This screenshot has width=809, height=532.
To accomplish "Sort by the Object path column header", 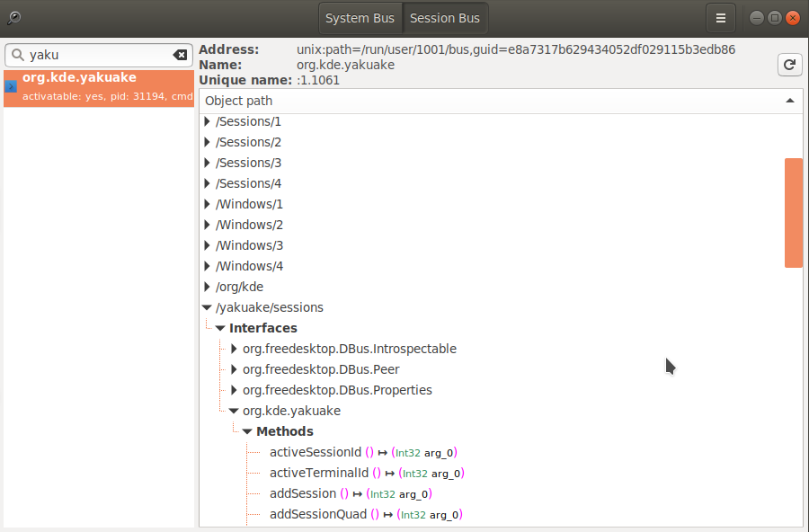I will tap(501, 102).
